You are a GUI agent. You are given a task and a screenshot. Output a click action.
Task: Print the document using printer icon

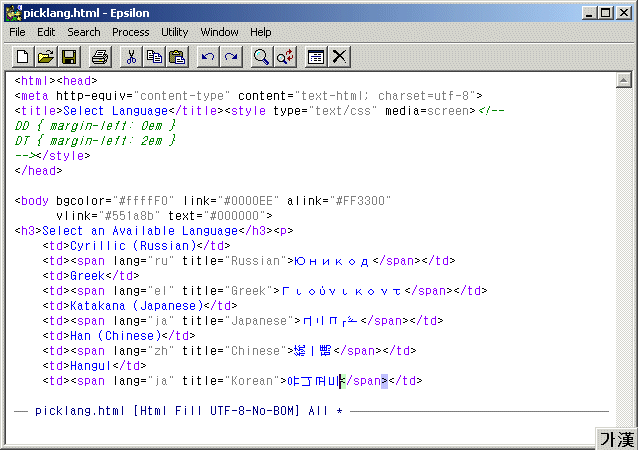(100, 57)
